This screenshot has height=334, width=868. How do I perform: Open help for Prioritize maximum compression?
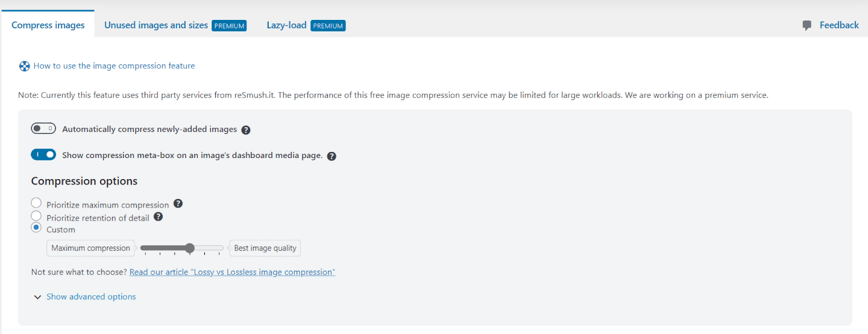click(178, 204)
